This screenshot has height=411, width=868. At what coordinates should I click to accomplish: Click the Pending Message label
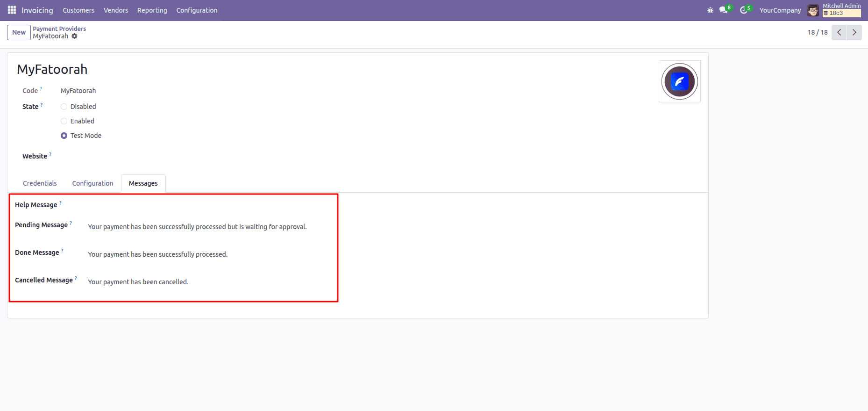(41, 225)
